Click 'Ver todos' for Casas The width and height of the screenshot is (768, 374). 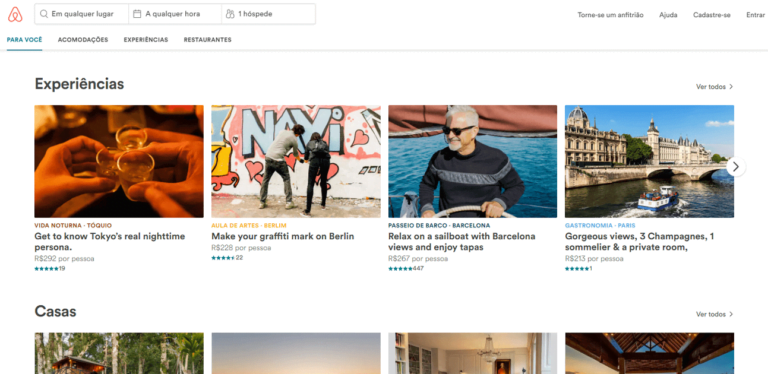click(711, 314)
